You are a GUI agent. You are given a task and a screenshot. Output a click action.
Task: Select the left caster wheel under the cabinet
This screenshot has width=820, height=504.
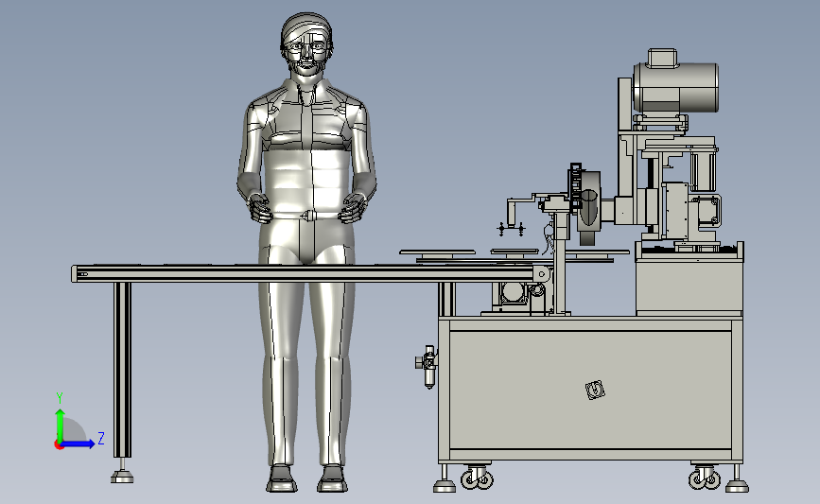tap(477, 478)
